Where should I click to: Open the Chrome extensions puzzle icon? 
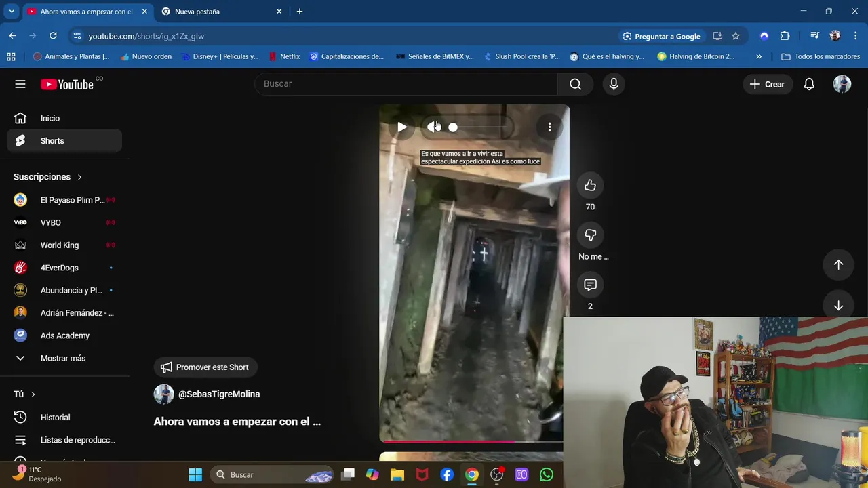785,36
